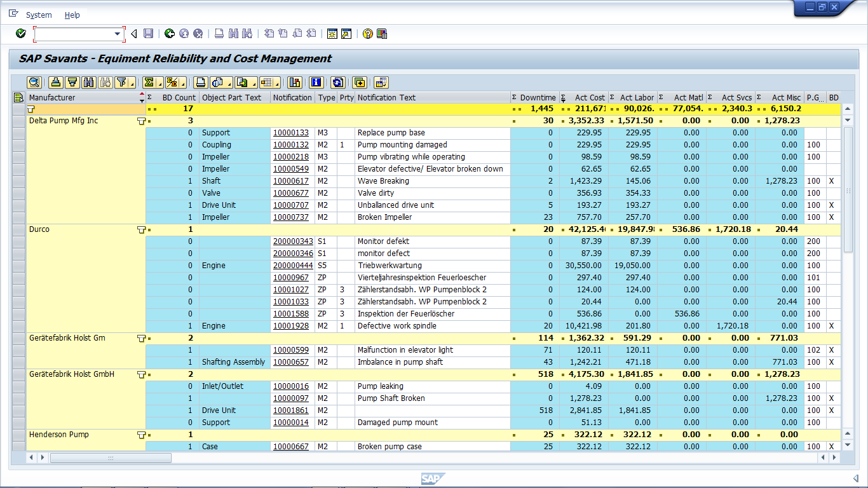Click the Generate Shortcut icon
Screen dimensions: 868x488
(x=346, y=34)
